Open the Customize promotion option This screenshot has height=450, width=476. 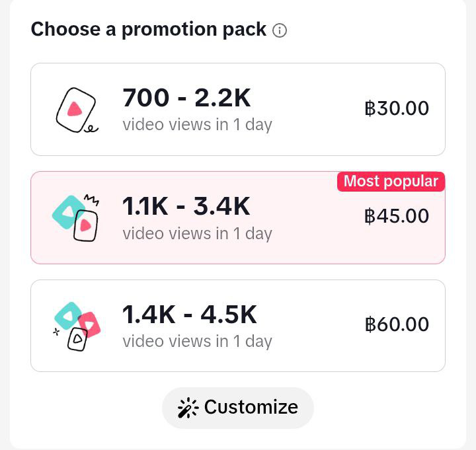click(238, 408)
